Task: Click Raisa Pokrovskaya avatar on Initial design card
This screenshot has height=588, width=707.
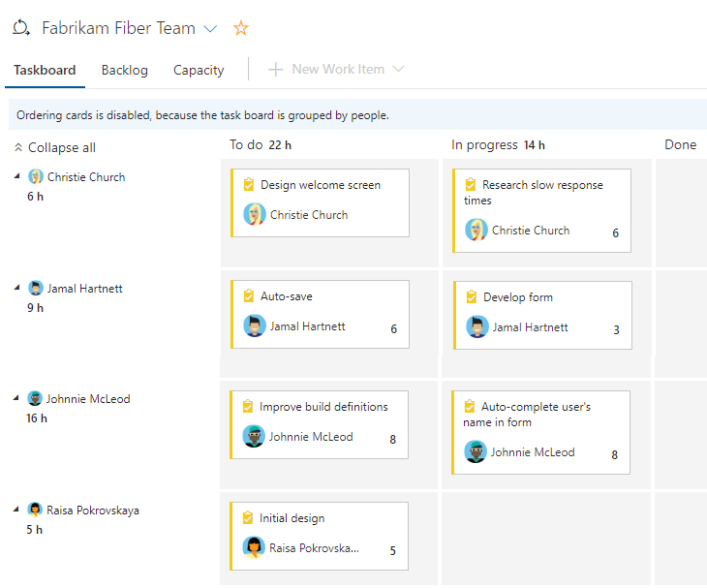Action: [254, 548]
